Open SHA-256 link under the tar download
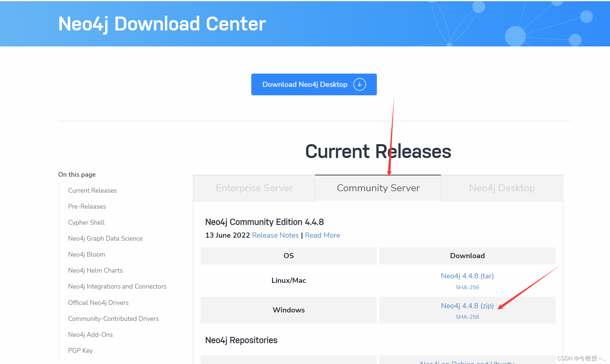The image size is (610, 364). click(467, 287)
